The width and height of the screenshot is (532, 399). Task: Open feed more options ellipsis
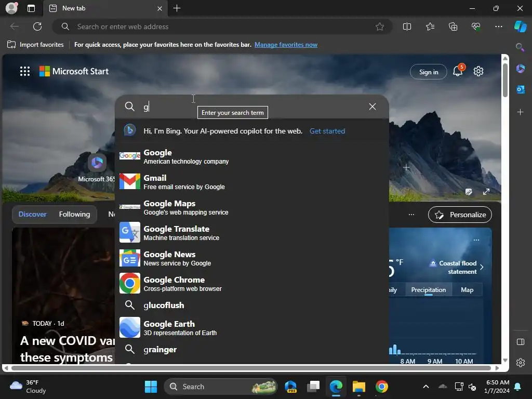point(411,215)
